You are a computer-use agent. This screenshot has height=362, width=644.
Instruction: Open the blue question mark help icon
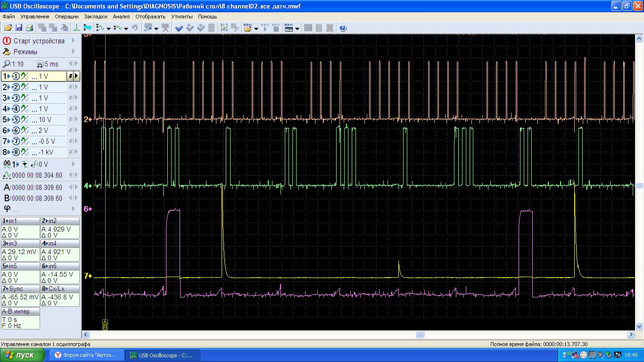coord(343,28)
